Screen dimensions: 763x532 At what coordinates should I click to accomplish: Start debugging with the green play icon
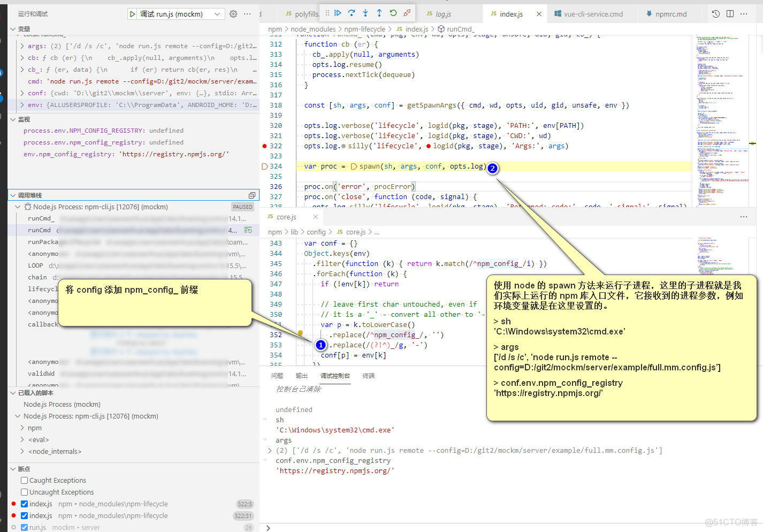coord(132,14)
